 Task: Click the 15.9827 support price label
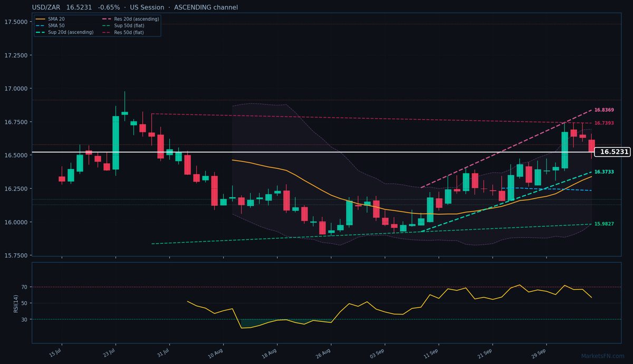click(x=604, y=224)
